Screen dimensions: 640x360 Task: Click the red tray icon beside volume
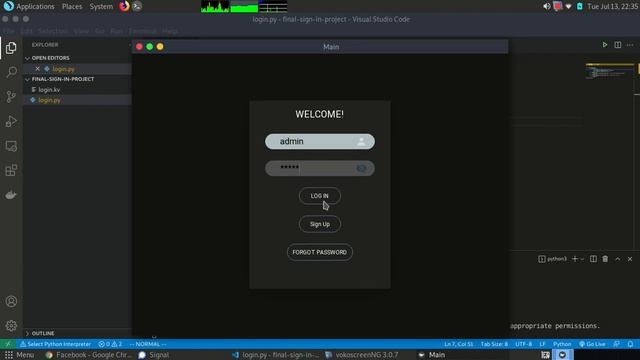click(558, 6)
